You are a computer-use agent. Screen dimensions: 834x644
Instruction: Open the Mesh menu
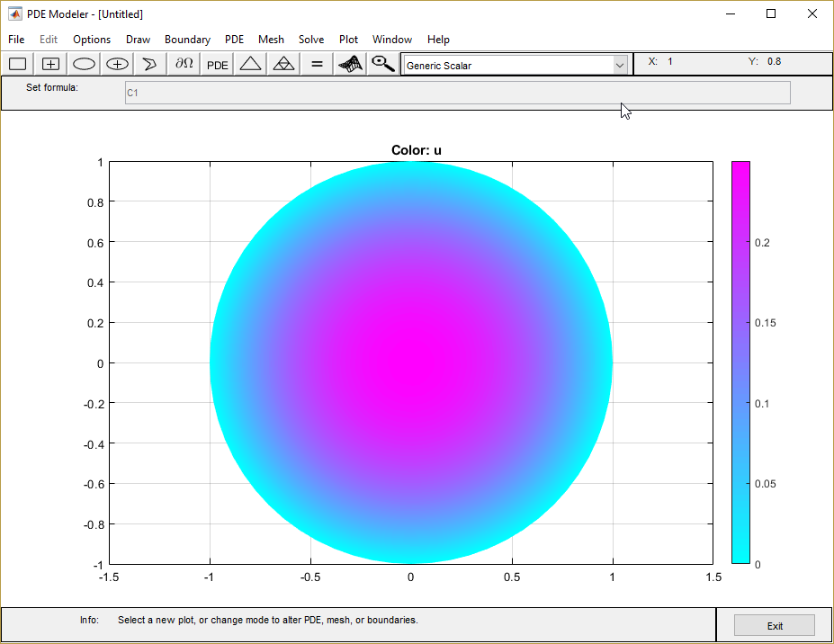[271, 40]
